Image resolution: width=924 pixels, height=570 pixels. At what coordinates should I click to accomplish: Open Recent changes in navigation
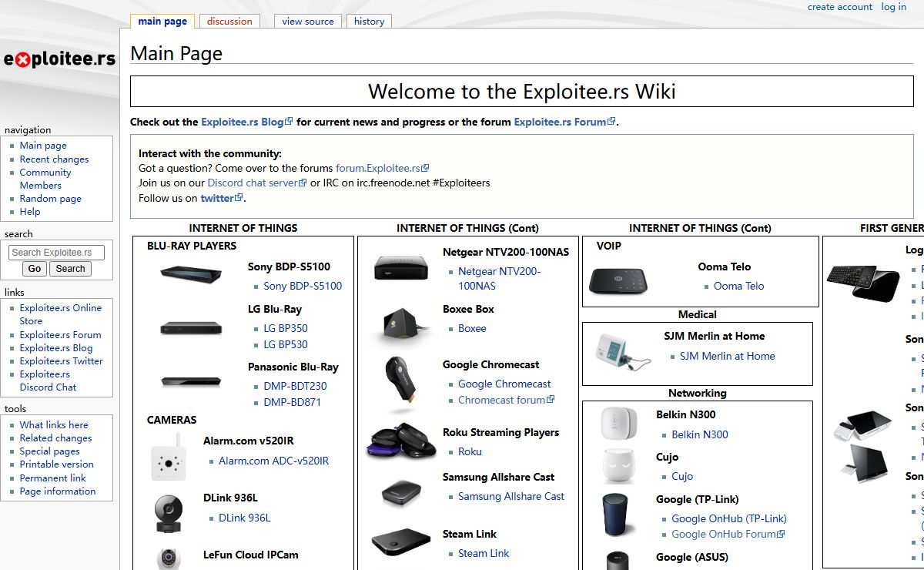[x=54, y=159]
